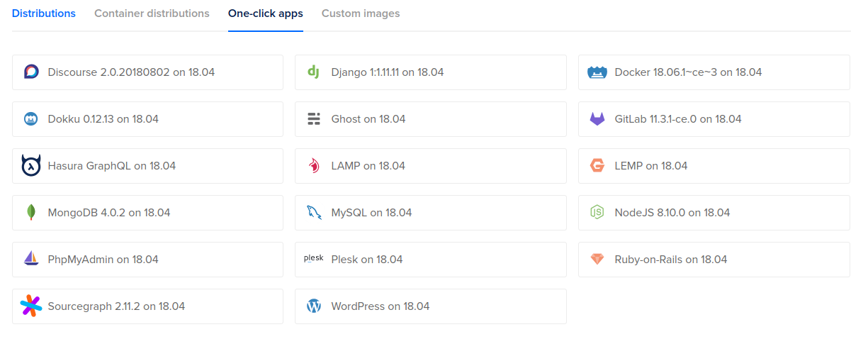Click the GitLab fox icon
The height and width of the screenshot is (344, 868).
(x=597, y=118)
